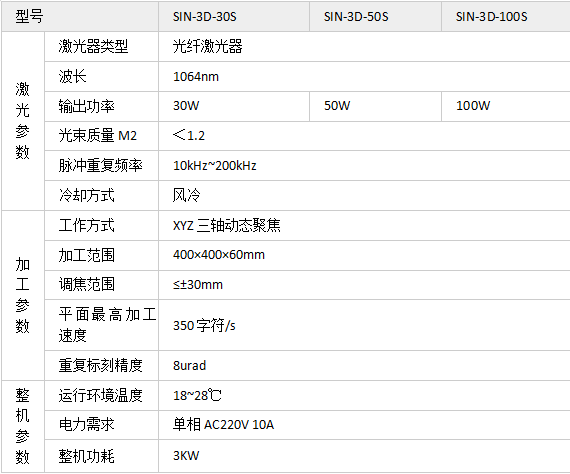Click the 30W output power cell
The image size is (570, 474).
[234, 106]
